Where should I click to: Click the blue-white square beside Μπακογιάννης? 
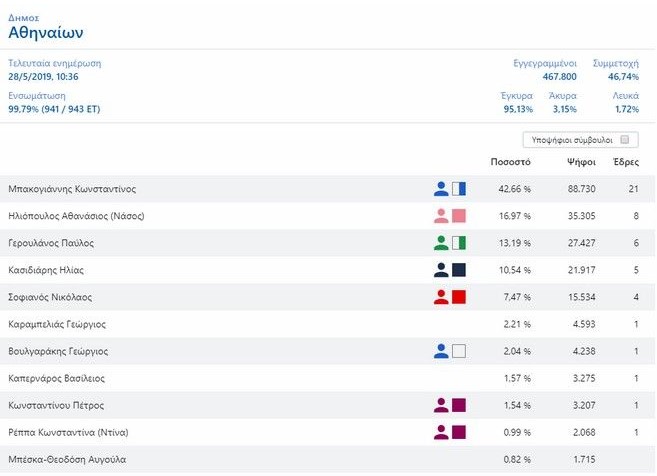[459, 188]
